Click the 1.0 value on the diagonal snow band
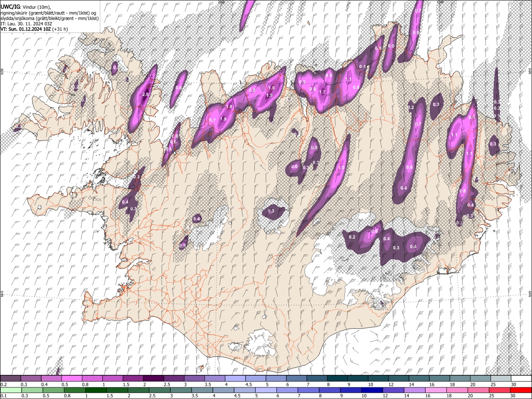532x399 pixels. click(342, 167)
